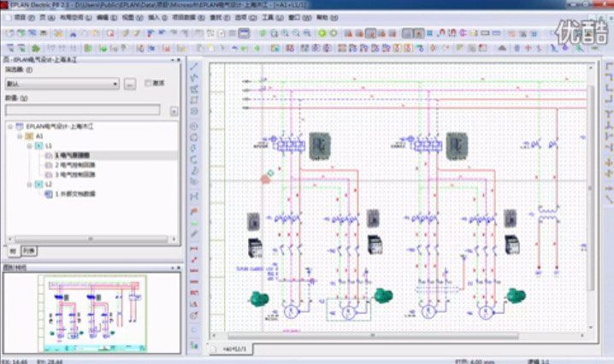
Task: Click the pencil icon in vertical toolbar
Action: (194, 234)
